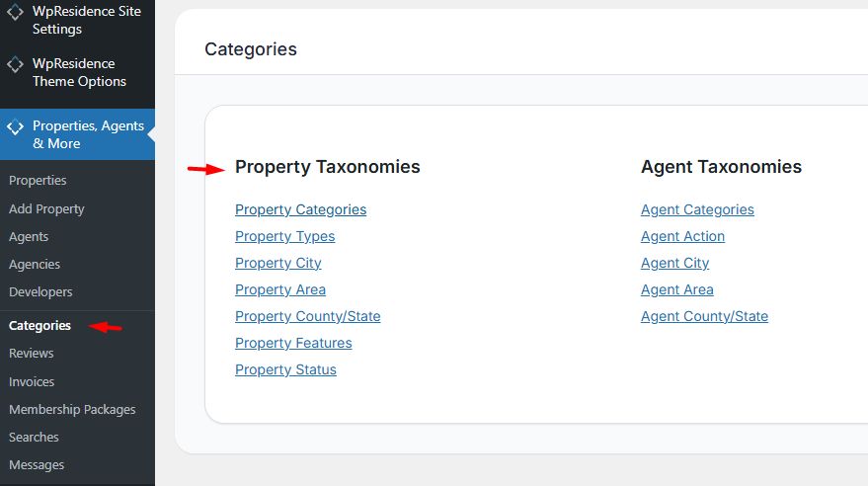Click the WpResidence Theme Options diamond icon

pos(16,64)
